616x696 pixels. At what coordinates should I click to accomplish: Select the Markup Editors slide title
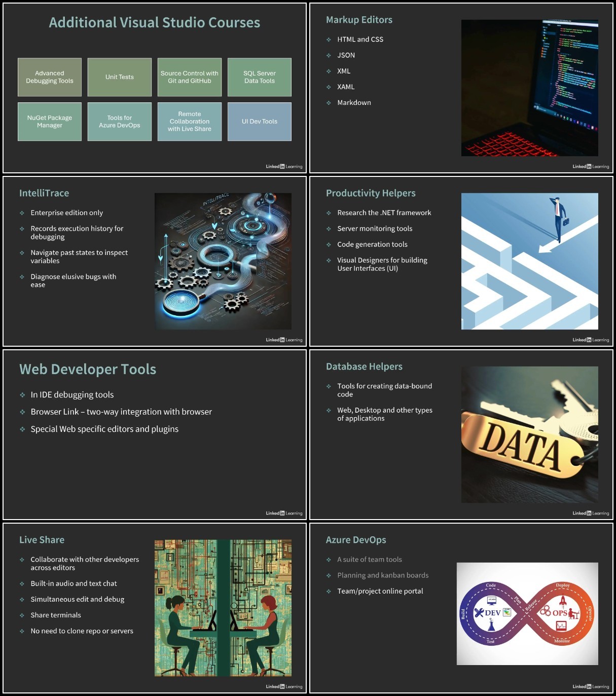359,20
